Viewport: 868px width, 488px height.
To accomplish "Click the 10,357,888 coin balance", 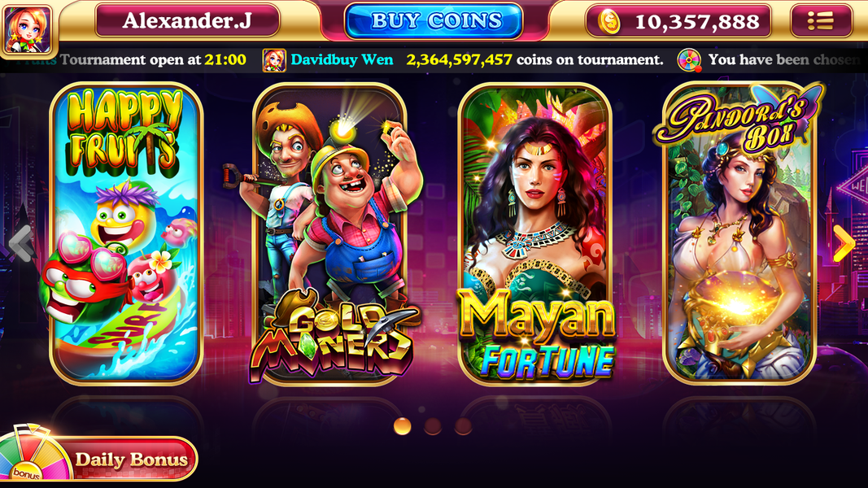I will coord(697,22).
